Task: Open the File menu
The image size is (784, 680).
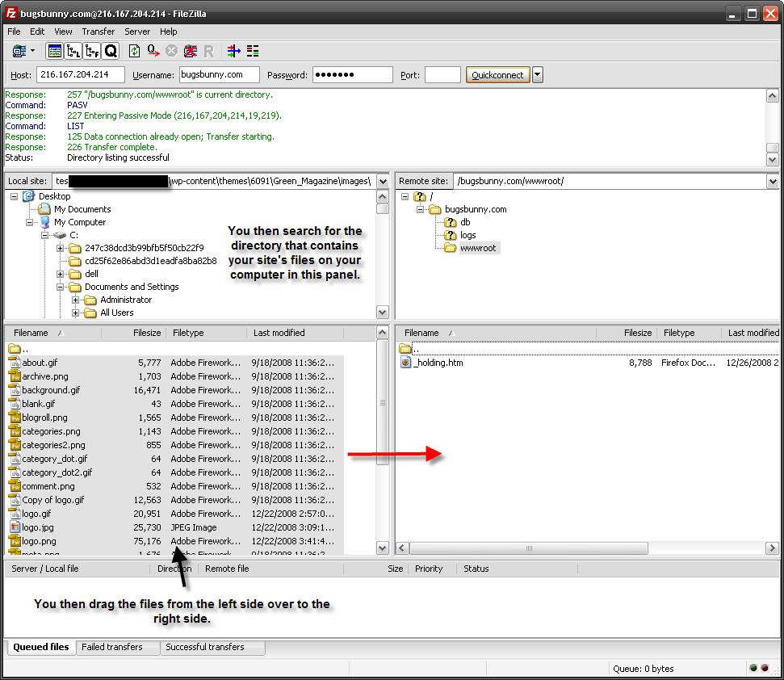Action: 14,31
